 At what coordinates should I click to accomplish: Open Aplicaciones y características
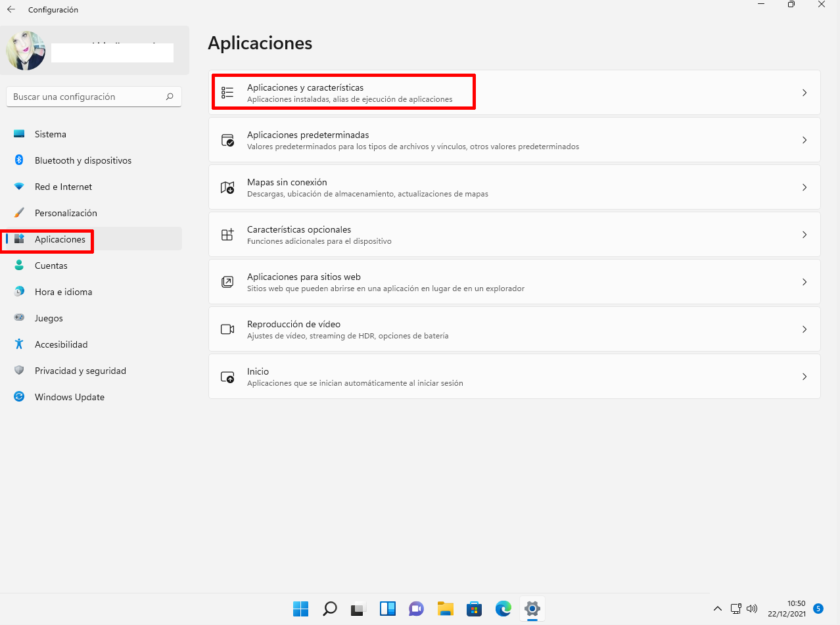(x=342, y=91)
